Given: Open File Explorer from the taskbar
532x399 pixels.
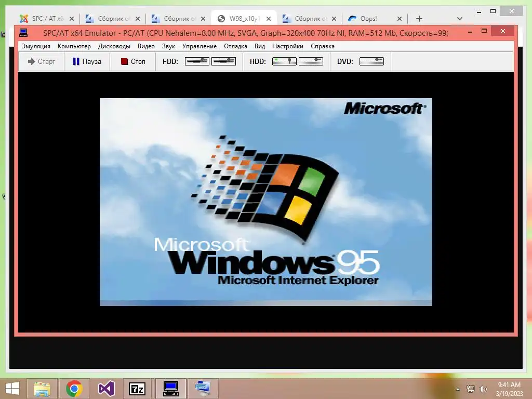Looking at the screenshot, I should tap(42, 389).
